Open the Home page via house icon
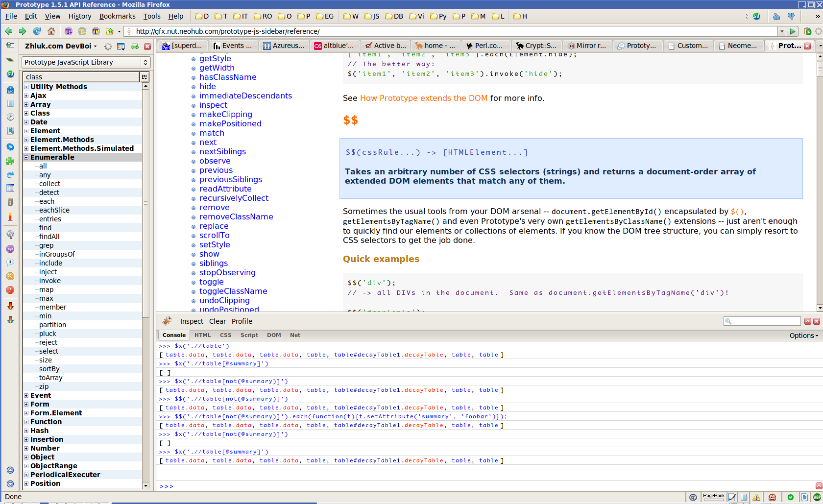 [51, 31]
